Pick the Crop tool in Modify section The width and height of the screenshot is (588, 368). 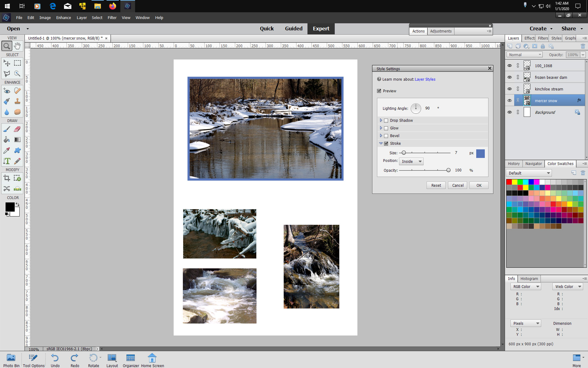point(6,178)
